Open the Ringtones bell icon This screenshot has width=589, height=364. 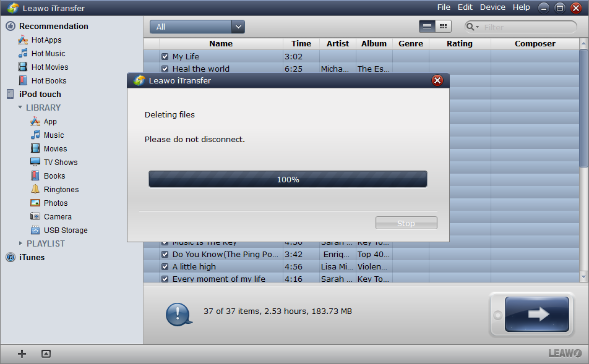click(35, 189)
